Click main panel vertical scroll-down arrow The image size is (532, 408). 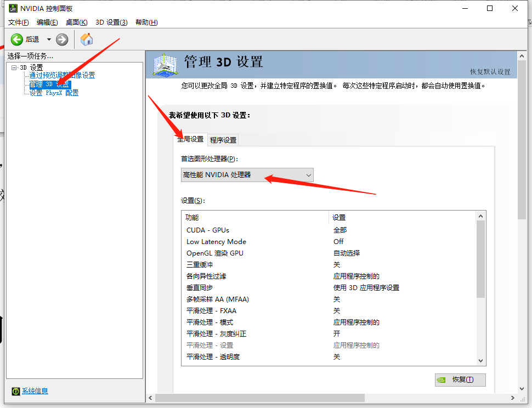(522, 389)
